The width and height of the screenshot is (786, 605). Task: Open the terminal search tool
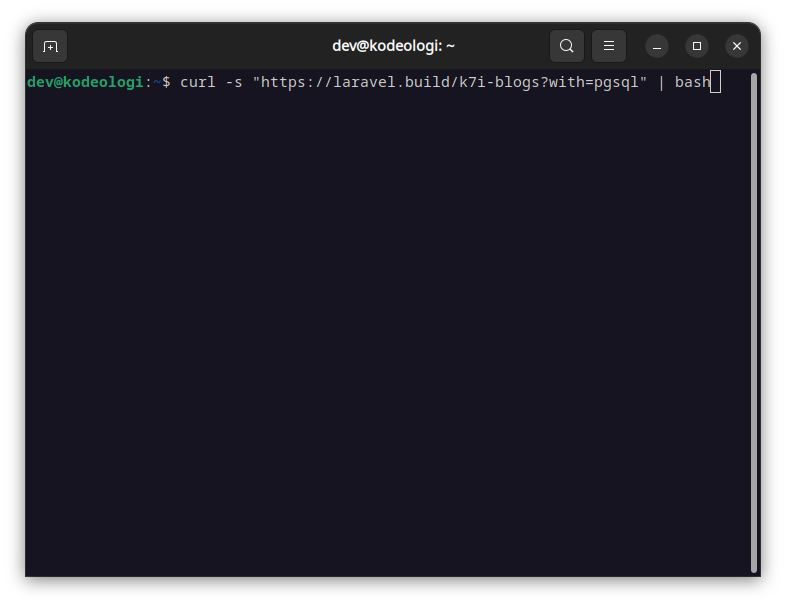[x=566, y=46]
